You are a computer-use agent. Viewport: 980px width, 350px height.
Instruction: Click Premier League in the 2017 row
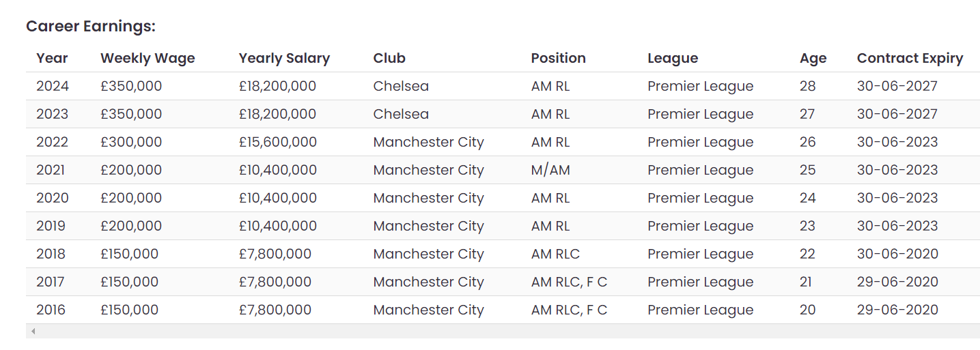(700, 282)
